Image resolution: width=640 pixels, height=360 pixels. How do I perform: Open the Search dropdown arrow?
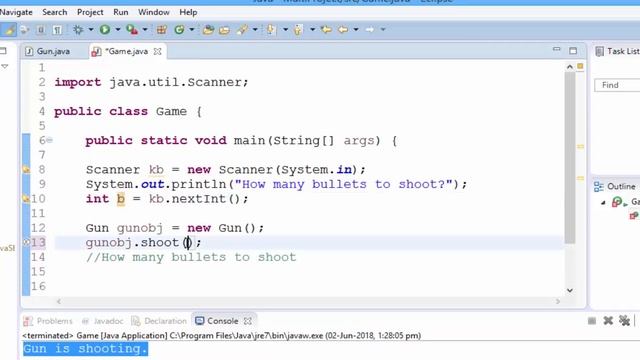[255, 29]
